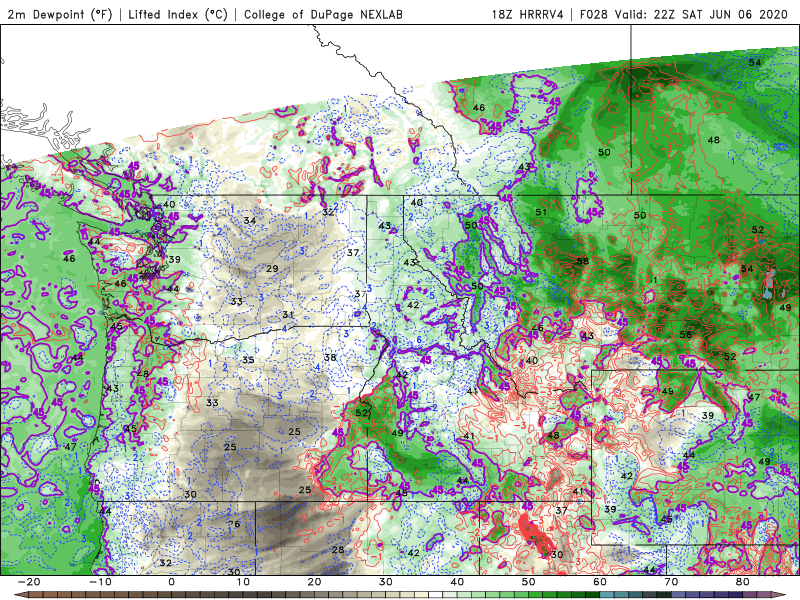
Task: Click the 10 label on the color scale
Action: point(243,582)
